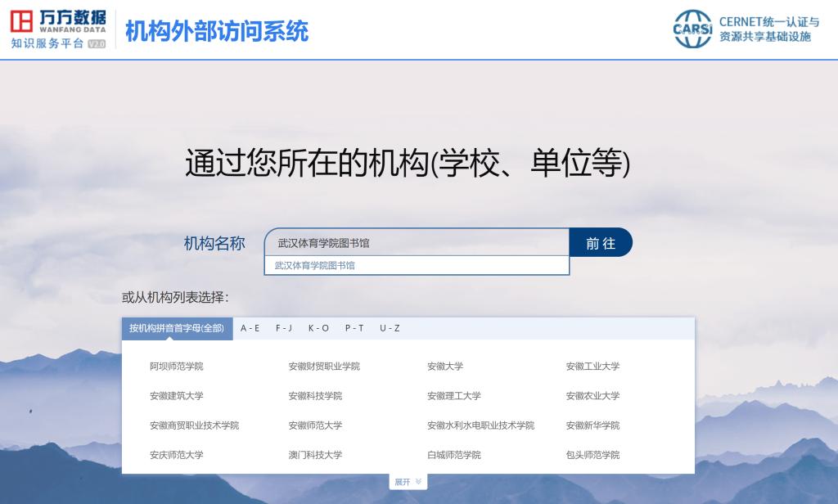The image size is (838, 504).
Task: Switch to the A-E tab
Action: [x=250, y=328]
